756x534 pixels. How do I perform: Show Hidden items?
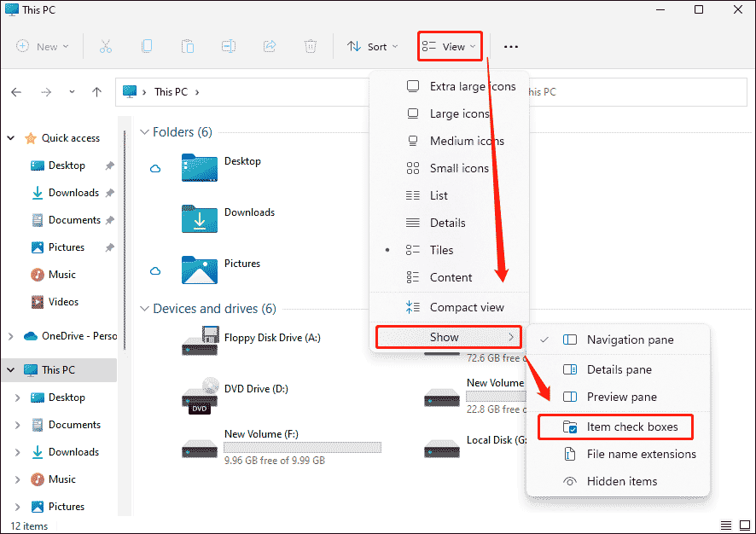click(x=622, y=481)
